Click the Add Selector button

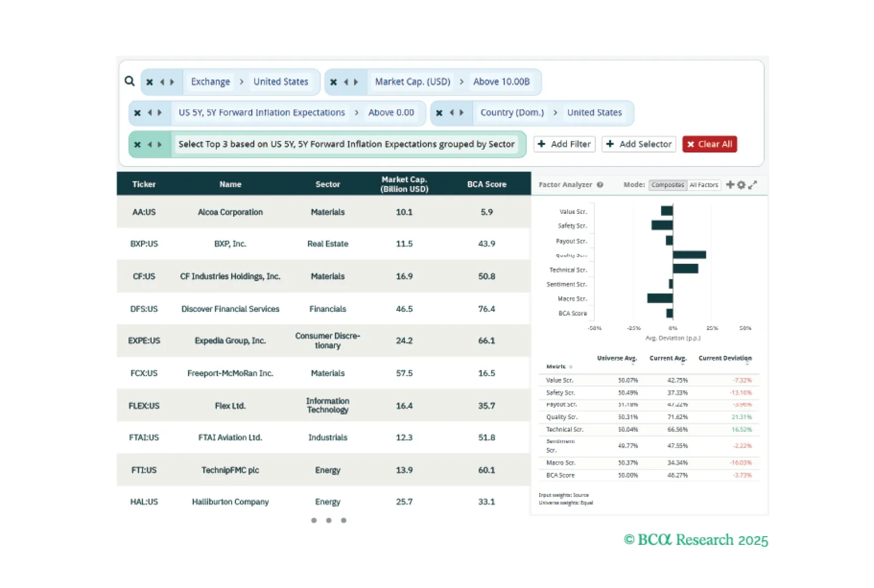point(639,144)
